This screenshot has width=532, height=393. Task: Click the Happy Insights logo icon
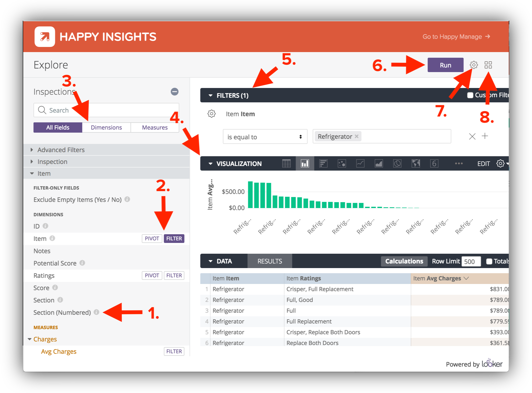(45, 37)
